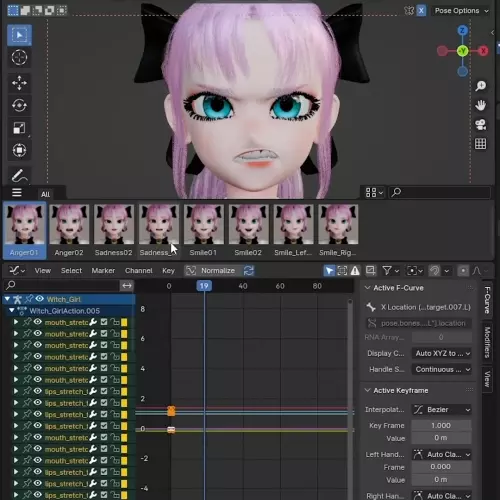The image size is (500, 500).
Task: Click the butterfly icon beside X mirror
Action: point(409,11)
